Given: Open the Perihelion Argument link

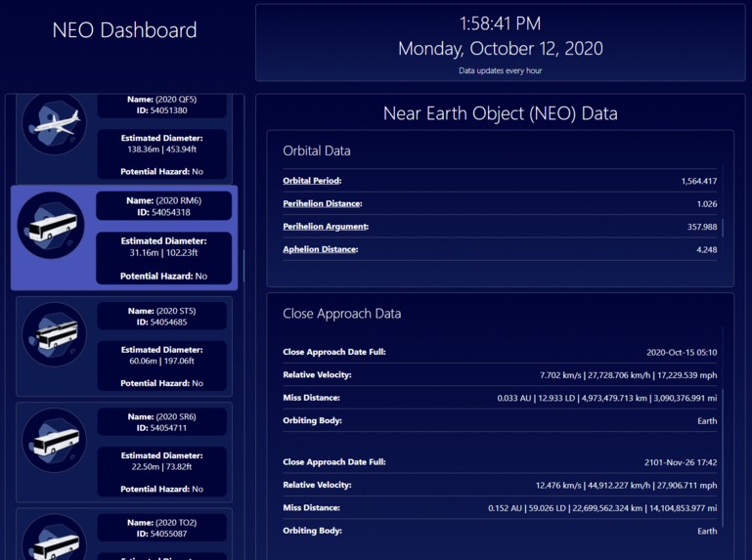Looking at the screenshot, I should [x=326, y=227].
